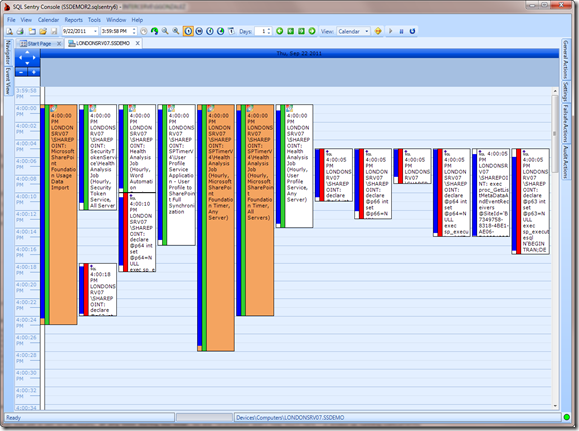Click the play button in toolbar
This screenshot has height=431, width=579.
pyautogui.click(x=390, y=31)
